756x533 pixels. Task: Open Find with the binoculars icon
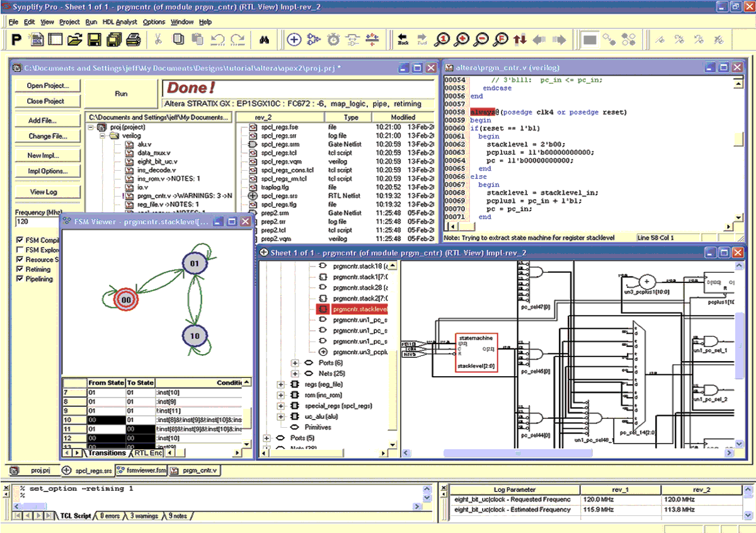tap(265, 40)
